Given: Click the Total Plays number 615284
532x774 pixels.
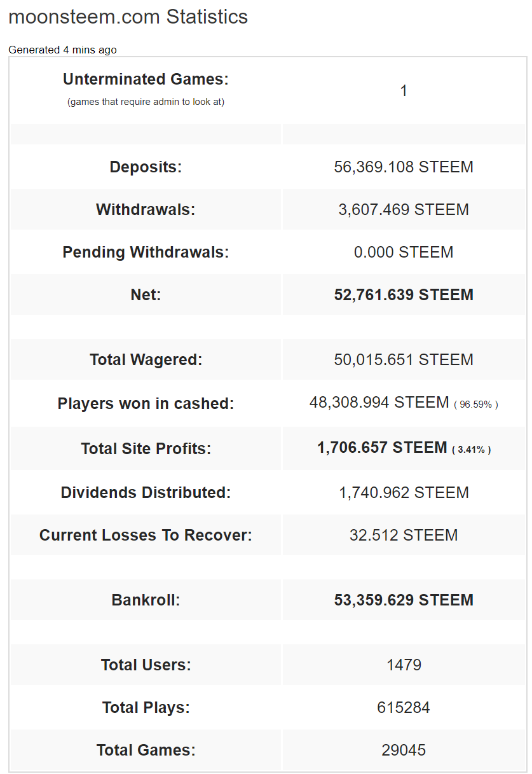Looking at the screenshot, I should click(404, 708).
